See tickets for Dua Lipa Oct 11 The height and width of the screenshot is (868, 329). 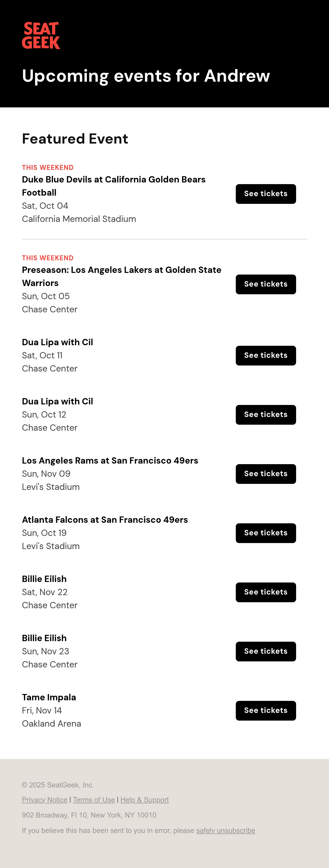pyautogui.click(x=266, y=355)
